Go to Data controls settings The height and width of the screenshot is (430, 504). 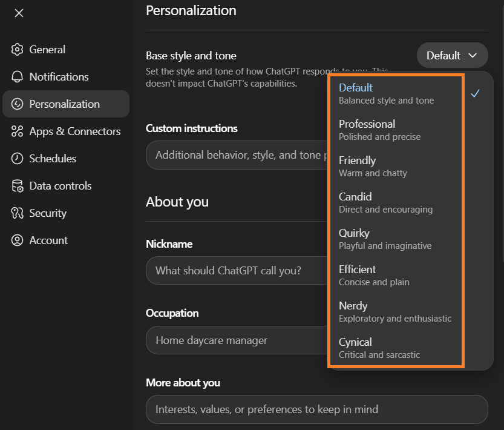pyautogui.click(x=66, y=186)
